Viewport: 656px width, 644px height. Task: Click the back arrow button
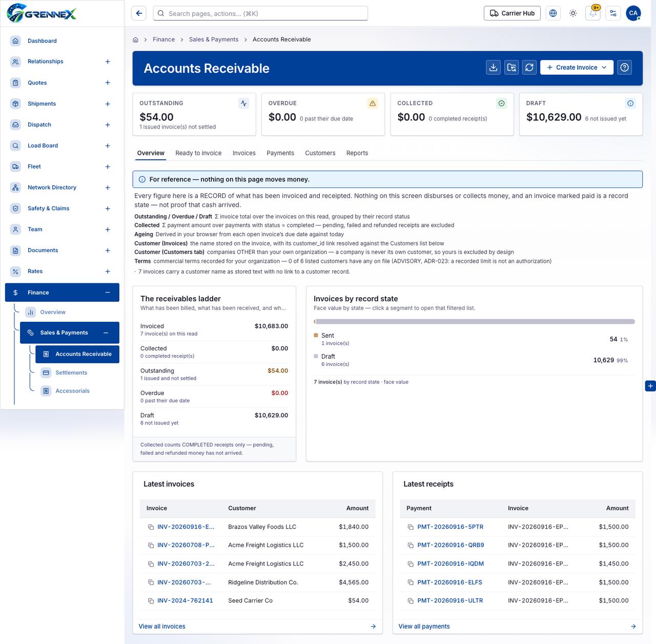click(x=139, y=13)
